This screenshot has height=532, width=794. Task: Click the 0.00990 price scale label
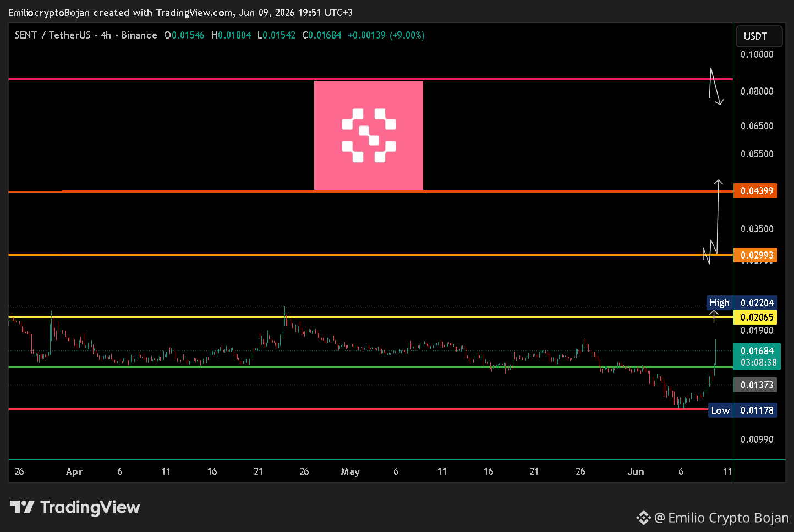click(757, 440)
